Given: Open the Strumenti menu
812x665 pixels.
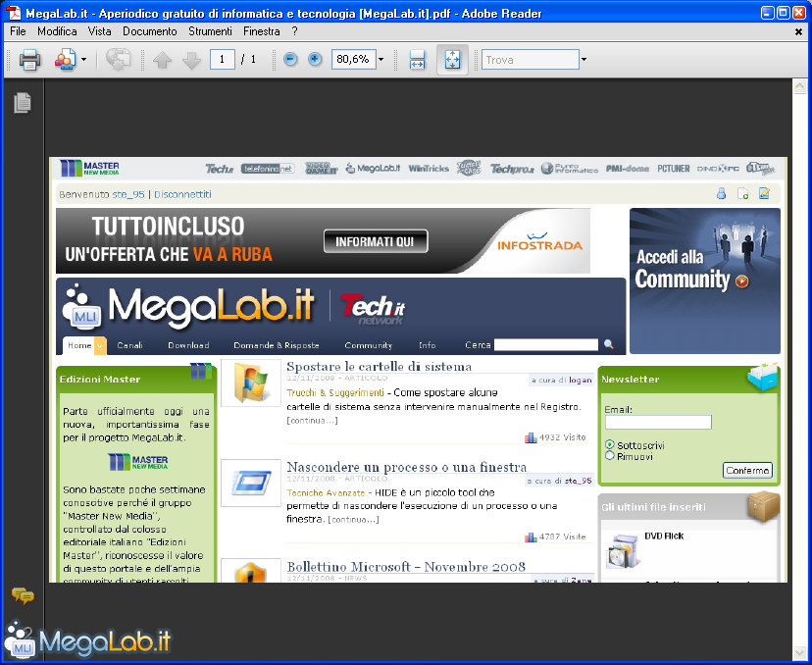Looking at the screenshot, I should coord(210,31).
